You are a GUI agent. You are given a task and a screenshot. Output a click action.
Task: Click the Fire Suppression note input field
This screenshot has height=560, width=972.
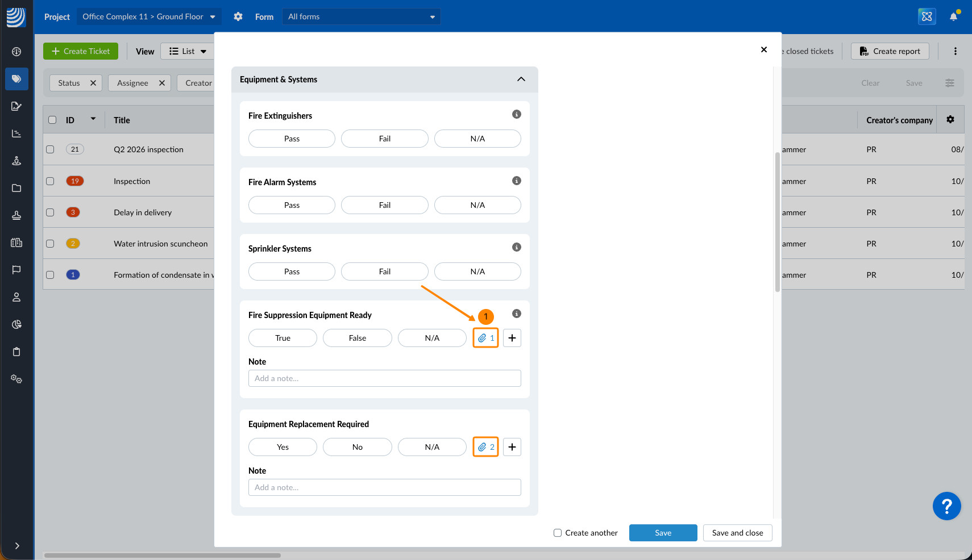(x=384, y=378)
